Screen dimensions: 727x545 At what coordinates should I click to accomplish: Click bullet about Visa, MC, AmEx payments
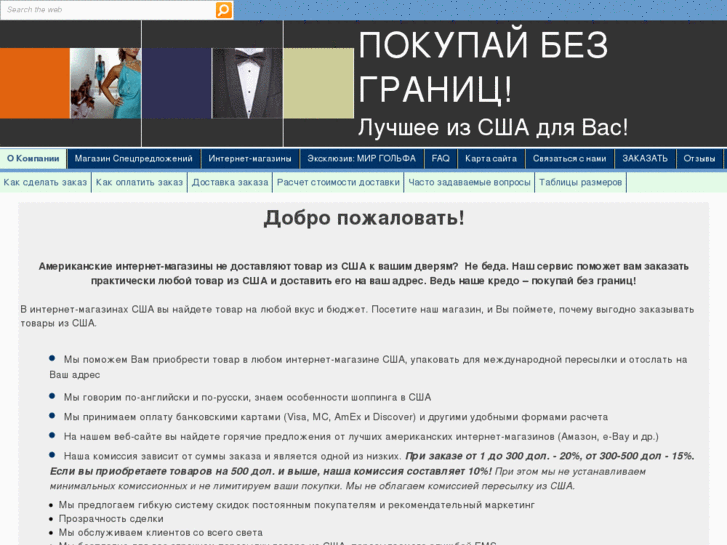[336, 417]
